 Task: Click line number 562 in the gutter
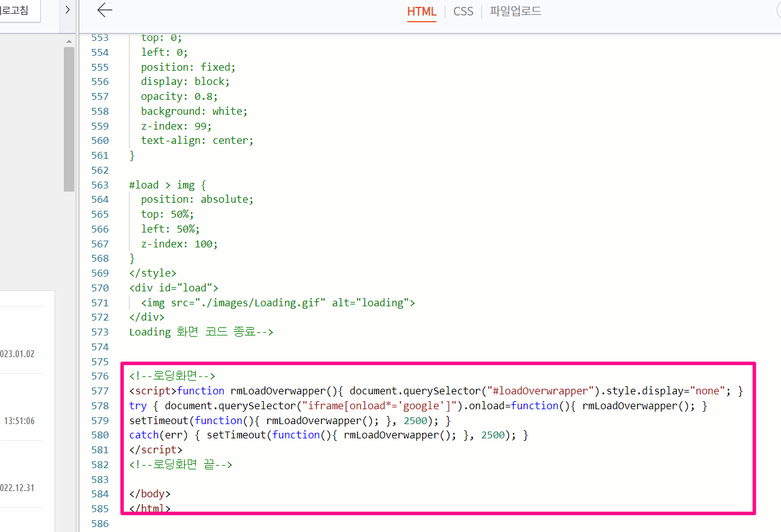tap(100, 170)
